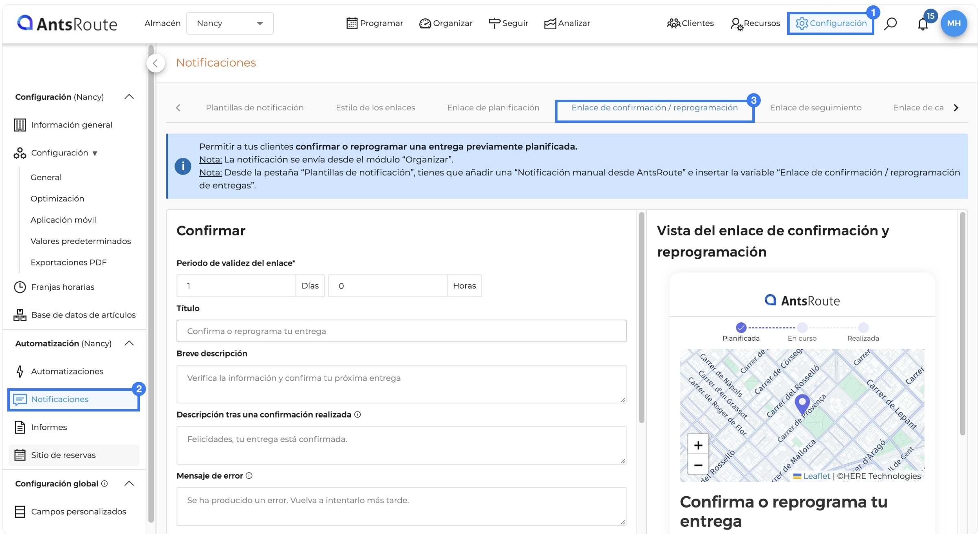
Task: Switch to Estilo de los enlaces tab
Action: pos(375,108)
